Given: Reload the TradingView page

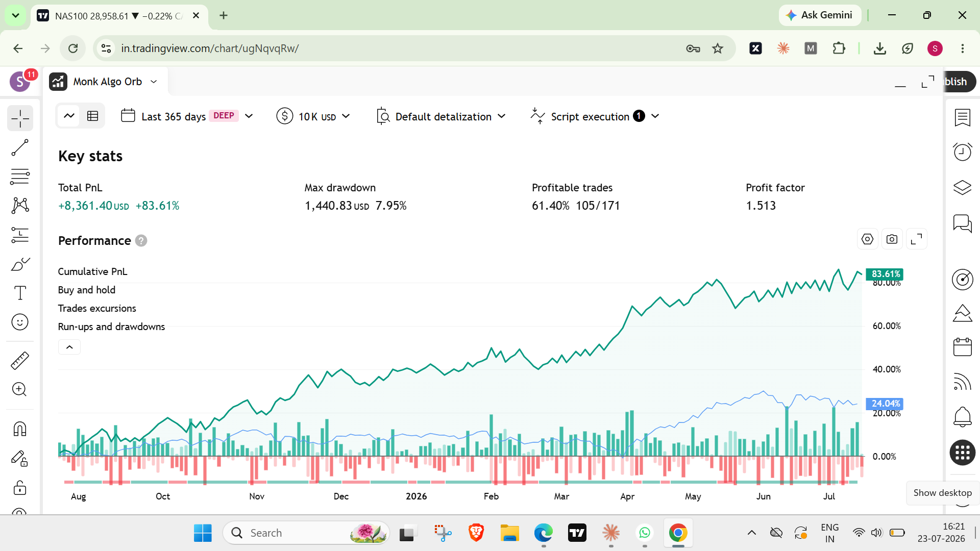Looking at the screenshot, I should (73, 48).
